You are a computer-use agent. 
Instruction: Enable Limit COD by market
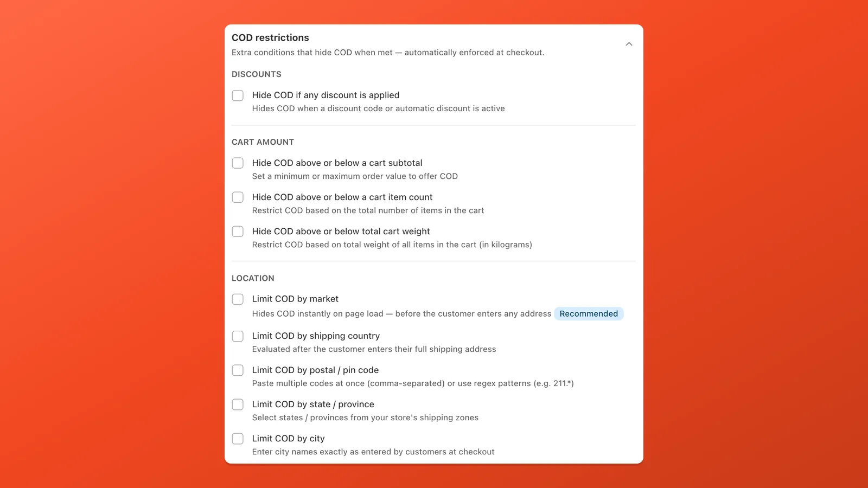pyautogui.click(x=238, y=299)
